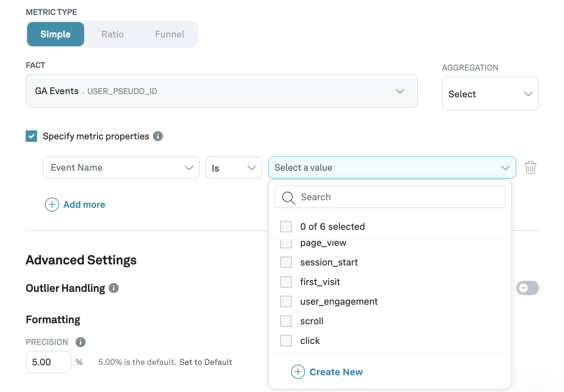Click the trash icon to delete property
The width and height of the screenshot is (564, 392).
530,167
